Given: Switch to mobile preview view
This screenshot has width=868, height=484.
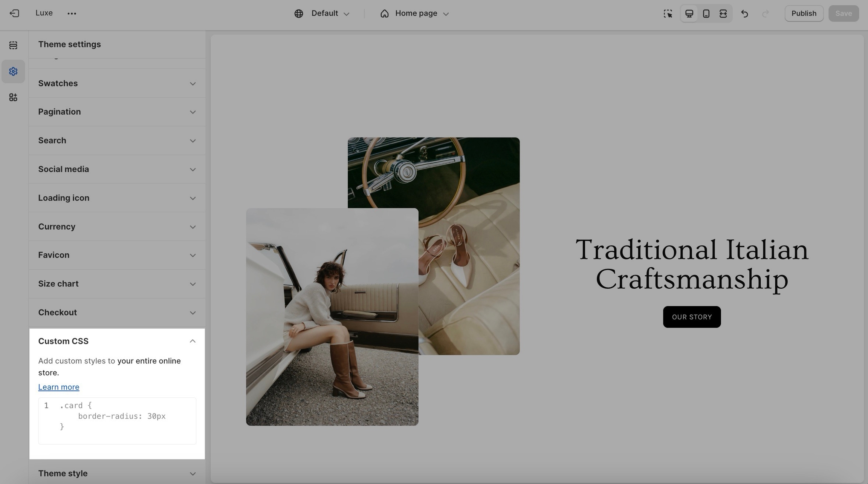Looking at the screenshot, I should pyautogui.click(x=706, y=14).
